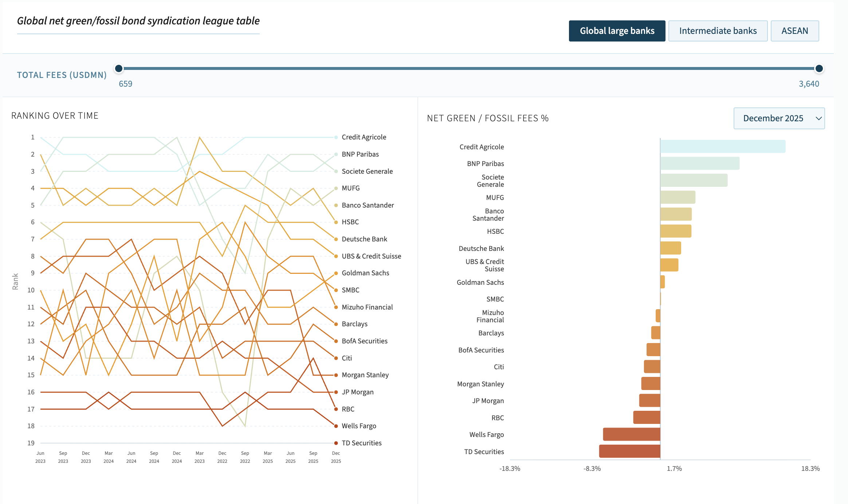Click the dropdown chevron next to December 2025
Screen dimensions: 848x504
[x=818, y=118]
